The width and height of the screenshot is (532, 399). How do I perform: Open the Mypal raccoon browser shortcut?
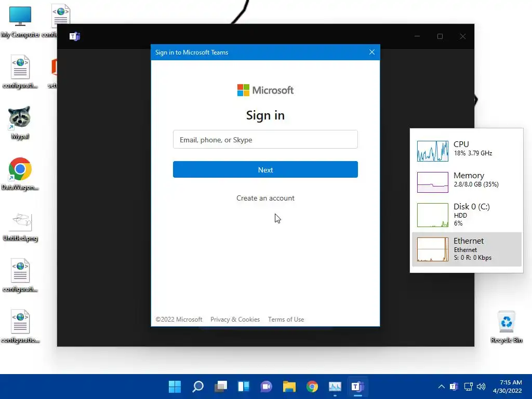20,123
